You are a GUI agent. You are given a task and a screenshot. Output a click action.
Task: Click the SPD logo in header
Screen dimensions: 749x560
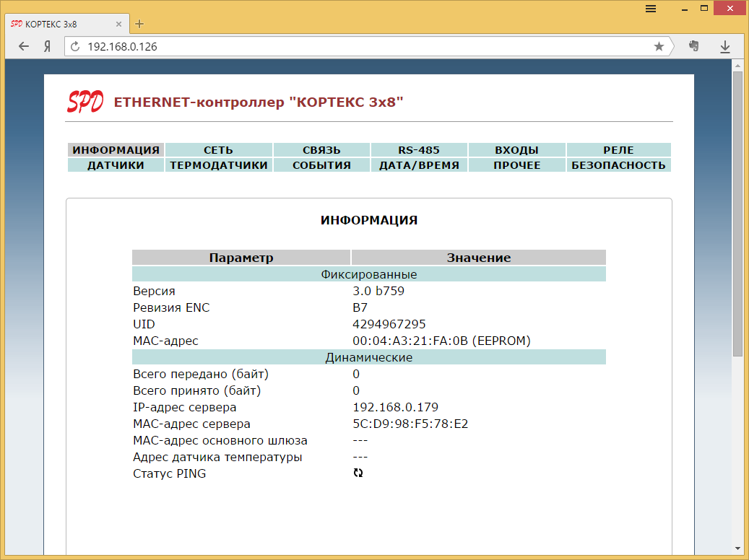pos(85,102)
